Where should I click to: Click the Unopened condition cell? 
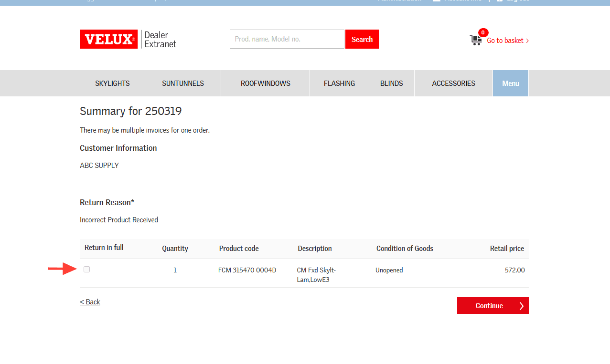(x=389, y=270)
